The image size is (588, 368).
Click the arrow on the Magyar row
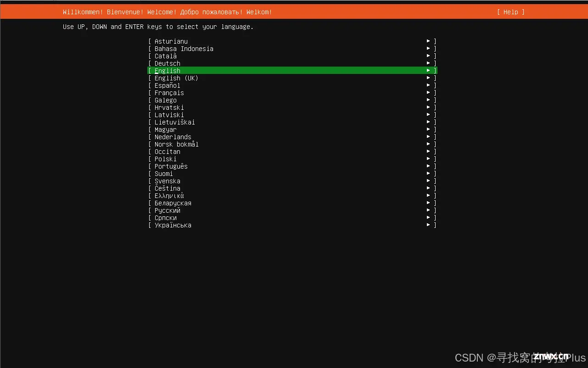point(428,130)
